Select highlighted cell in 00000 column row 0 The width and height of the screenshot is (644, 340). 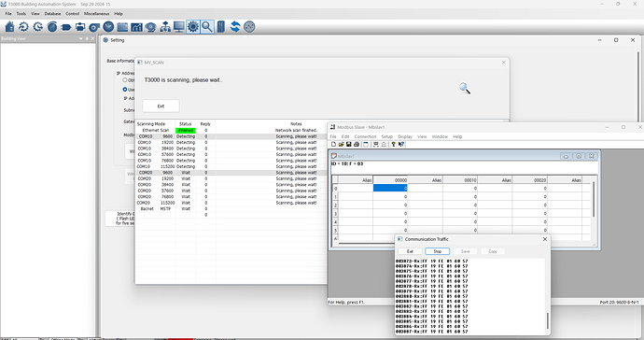[x=390, y=188]
